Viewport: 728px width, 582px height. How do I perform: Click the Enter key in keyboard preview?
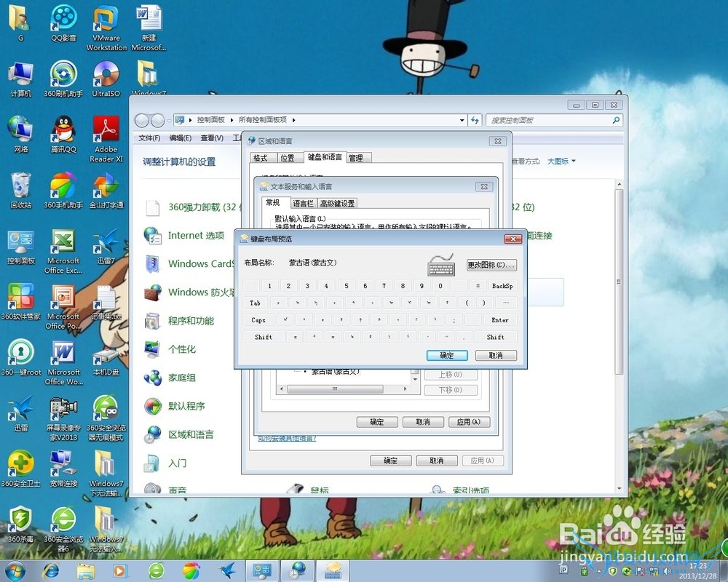pos(500,320)
